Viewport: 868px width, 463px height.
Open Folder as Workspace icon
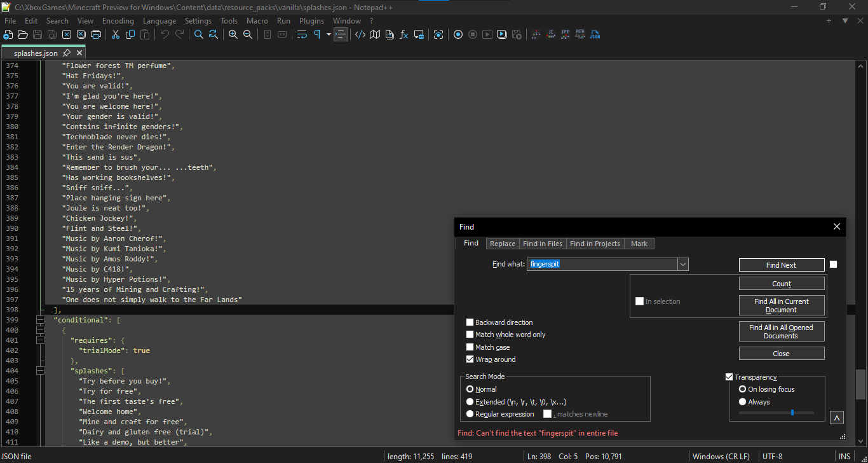(419, 34)
